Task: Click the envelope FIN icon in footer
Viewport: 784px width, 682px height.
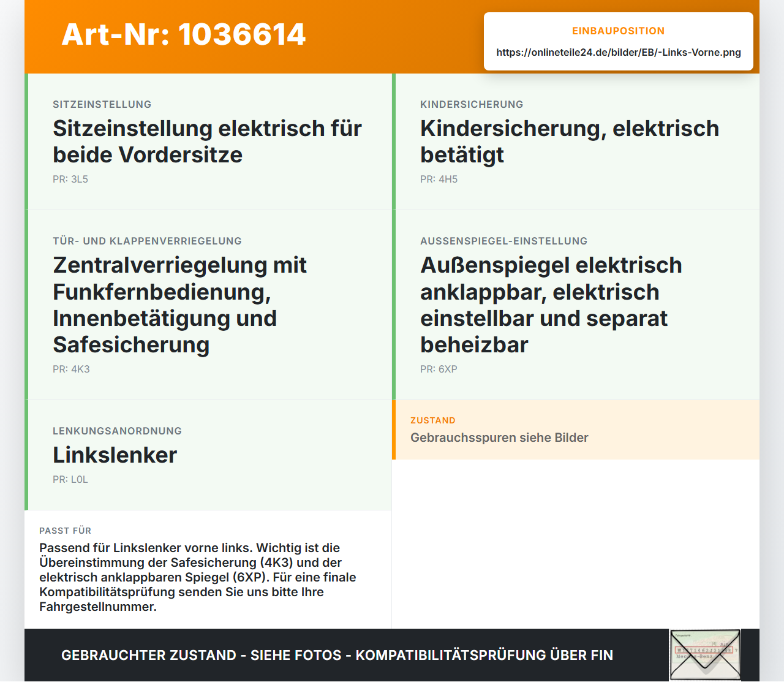Action: pyautogui.click(x=705, y=655)
